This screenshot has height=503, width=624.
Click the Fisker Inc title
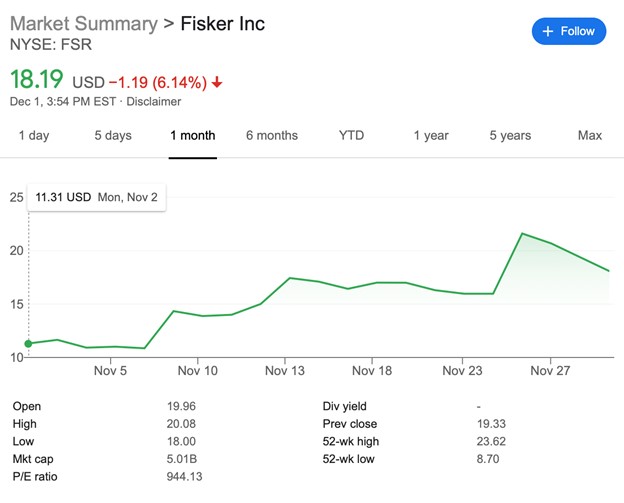pos(222,23)
